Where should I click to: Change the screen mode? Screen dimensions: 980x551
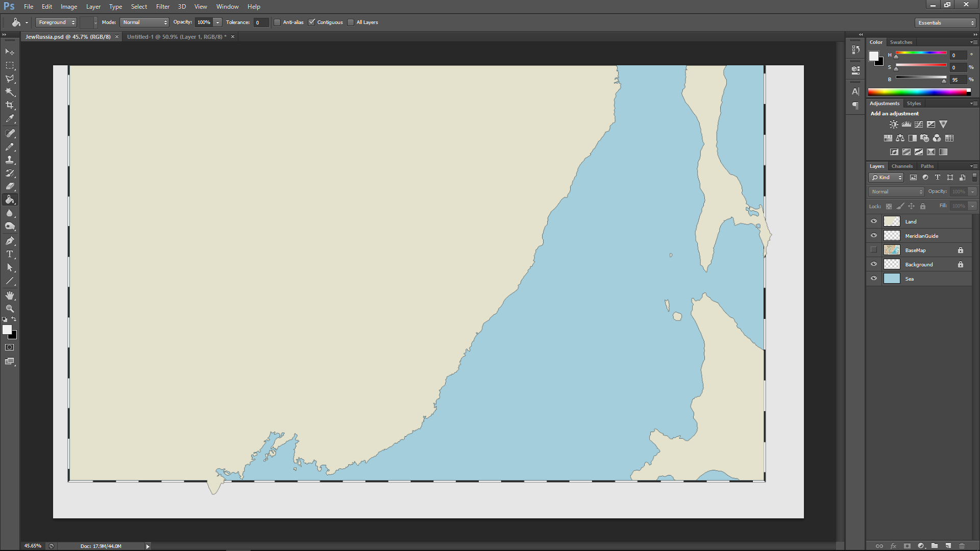(10, 361)
